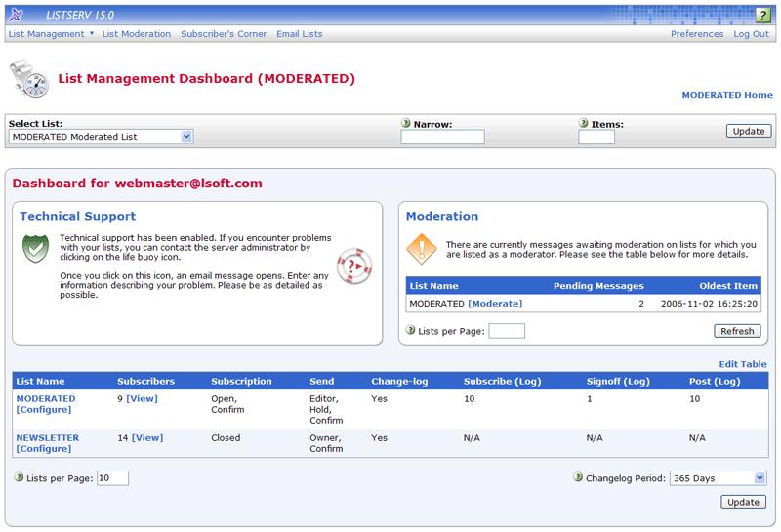Click the bottom Lists per Page help icon
The height and width of the screenshot is (532, 781).
pos(19,477)
